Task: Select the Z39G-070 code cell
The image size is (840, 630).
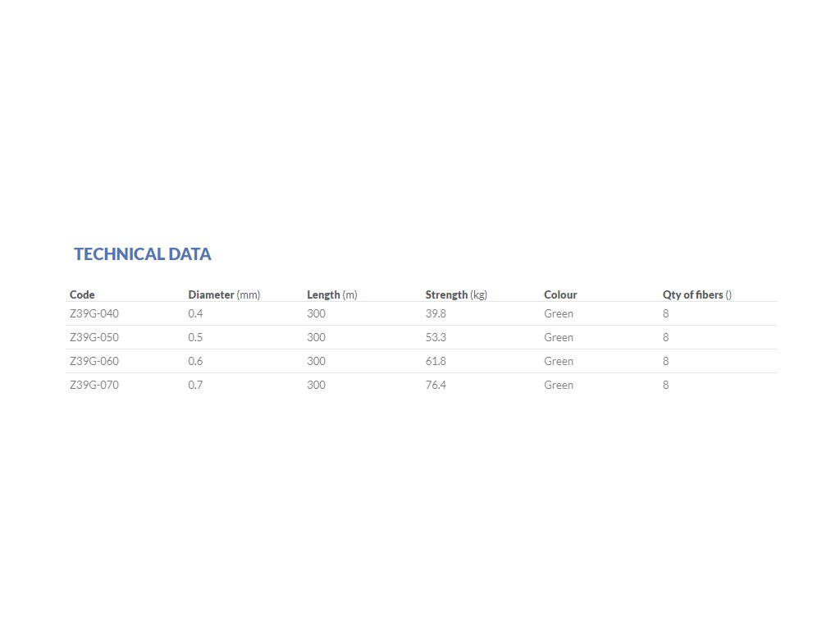Action: [x=94, y=385]
